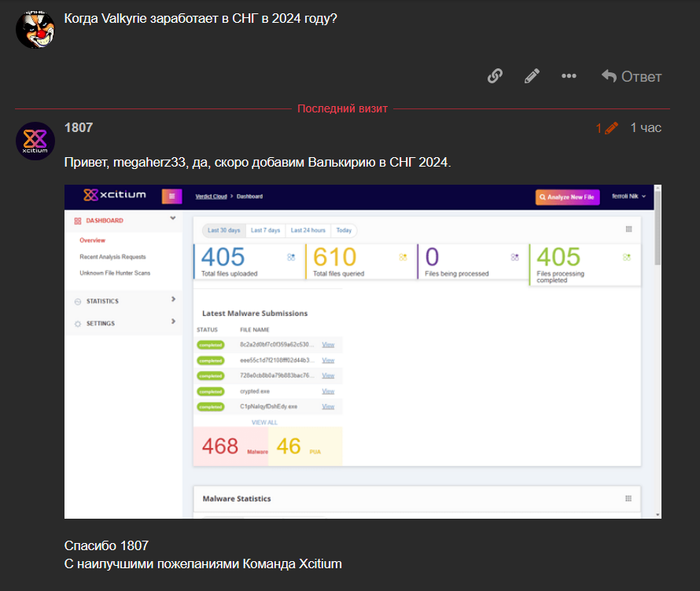This screenshot has width=700, height=591.
Task: View the 728e0cb8b0a79b883bac76 submission
Action: pos(328,376)
